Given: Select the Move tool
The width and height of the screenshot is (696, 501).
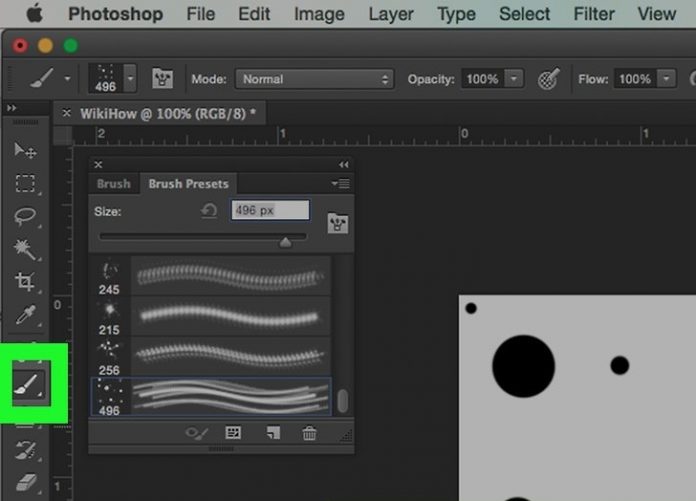Looking at the screenshot, I should (x=25, y=150).
